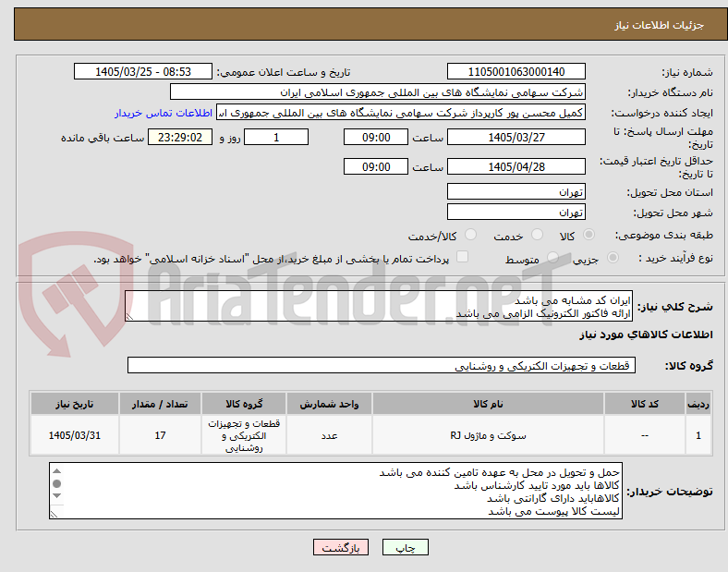
Task: Click نام کالا column header
Action: click(x=488, y=404)
